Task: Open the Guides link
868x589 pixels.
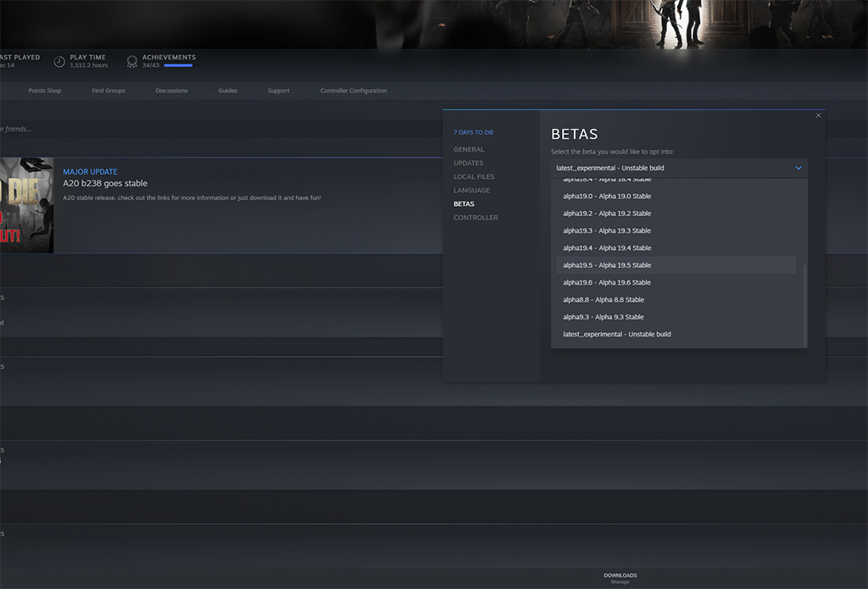Action: (x=227, y=90)
